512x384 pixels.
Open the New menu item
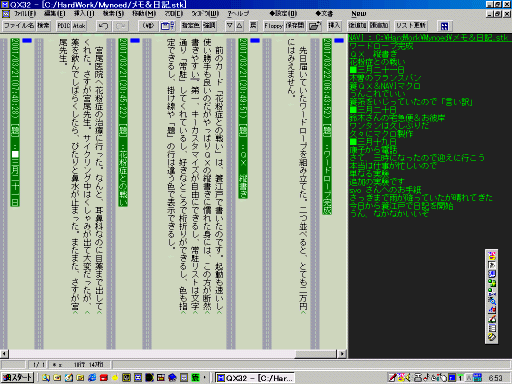pyautogui.click(x=359, y=14)
